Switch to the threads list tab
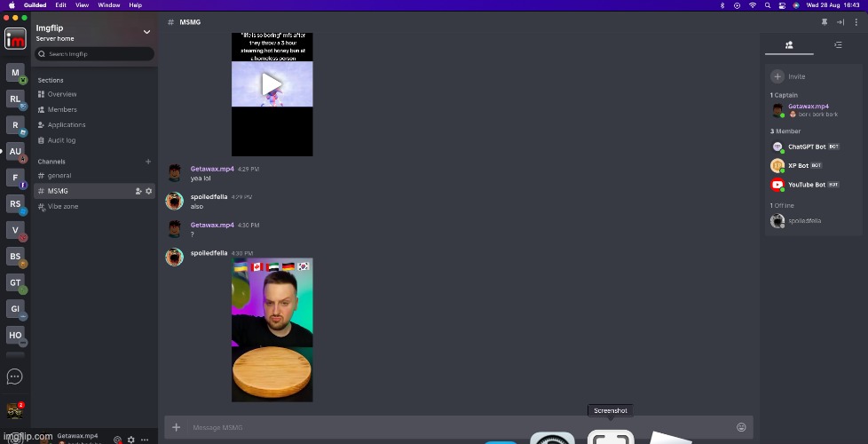The width and height of the screenshot is (868, 444). pos(838,44)
